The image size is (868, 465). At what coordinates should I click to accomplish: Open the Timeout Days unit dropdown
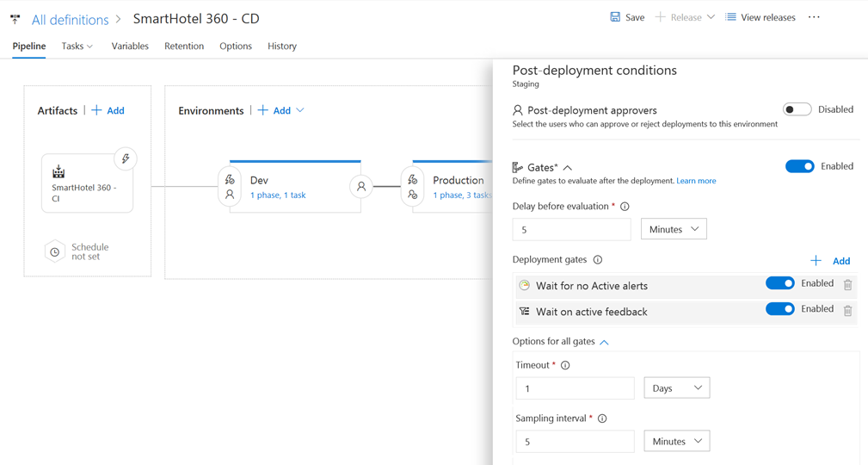(676, 388)
